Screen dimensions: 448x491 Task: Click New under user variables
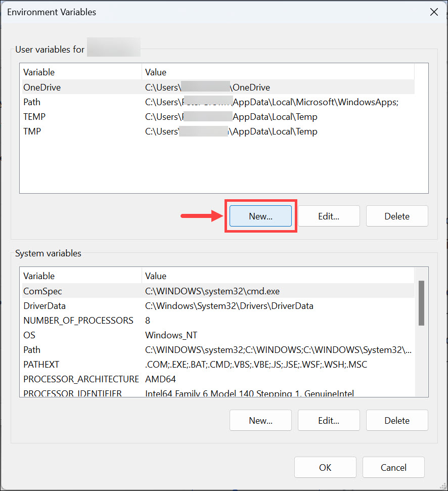(260, 216)
